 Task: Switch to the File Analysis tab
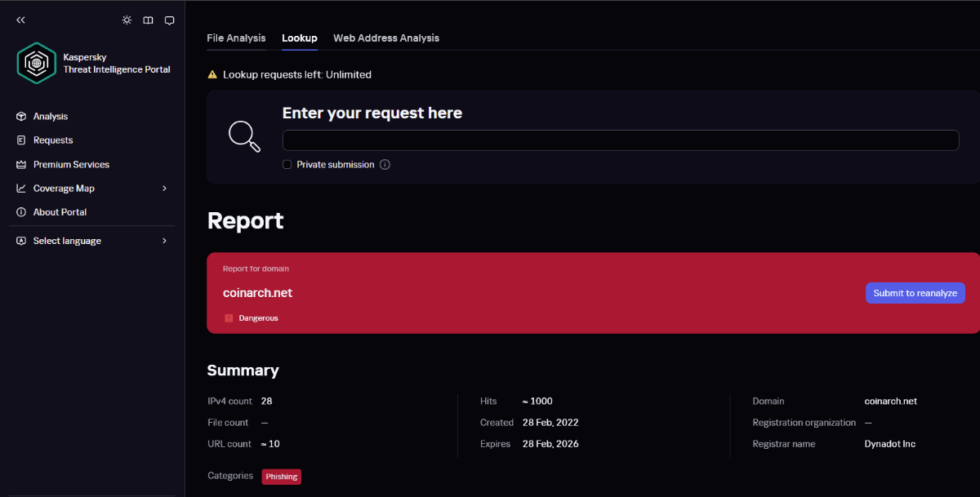tap(236, 38)
